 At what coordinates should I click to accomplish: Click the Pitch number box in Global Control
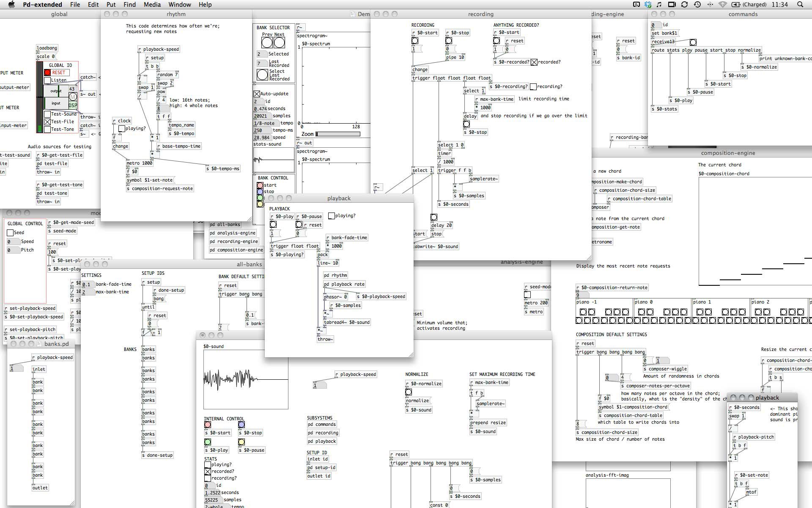(x=13, y=250)
